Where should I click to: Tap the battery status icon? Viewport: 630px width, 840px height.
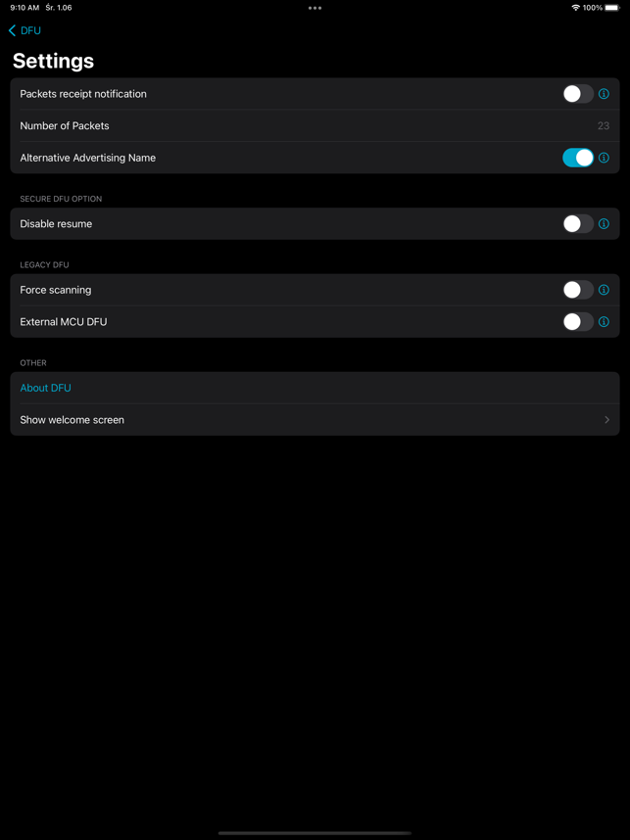coord(611,8)
